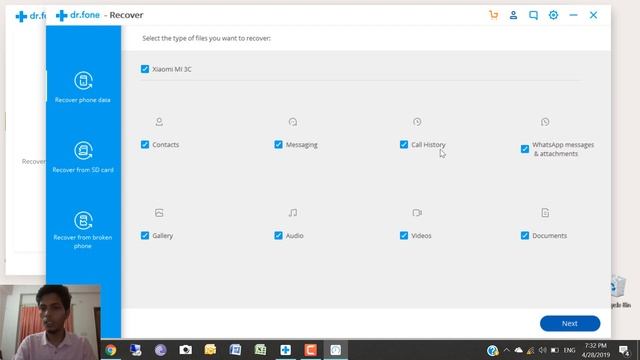Toggle the Messaging checkbox
Image resolution: width=640 pixels, height=360 pixels.
click(278, 144)
